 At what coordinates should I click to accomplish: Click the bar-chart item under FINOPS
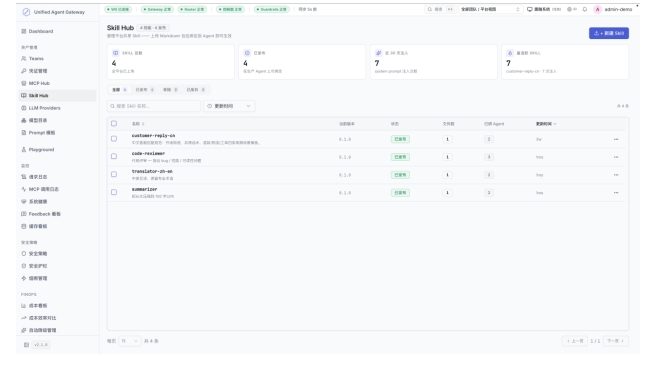pos(38,306)
